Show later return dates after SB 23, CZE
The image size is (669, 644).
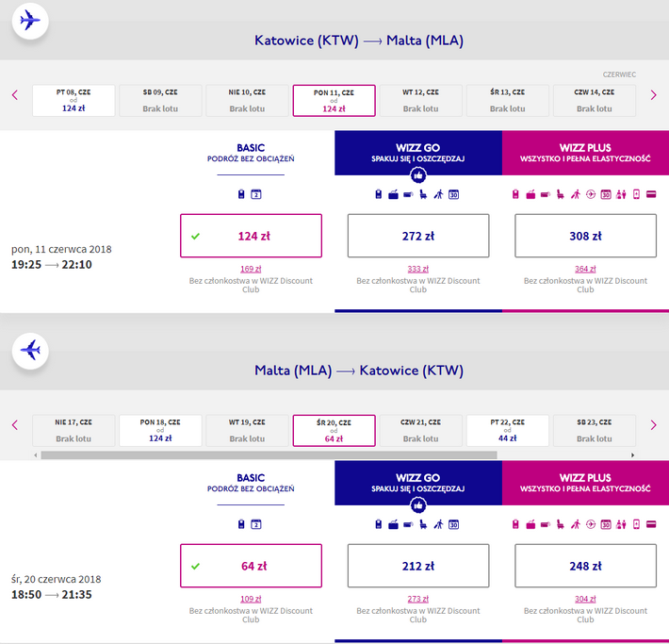pos(653,425)
